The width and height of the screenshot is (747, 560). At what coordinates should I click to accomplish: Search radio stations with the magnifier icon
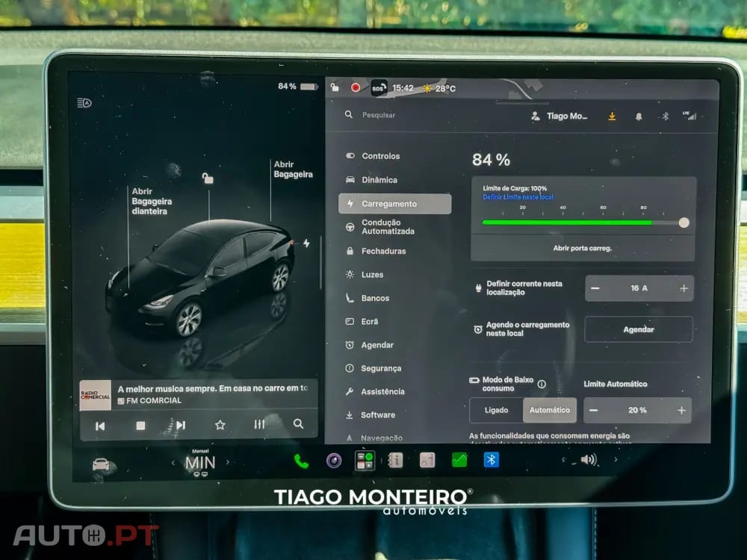[x=298, y=424]
